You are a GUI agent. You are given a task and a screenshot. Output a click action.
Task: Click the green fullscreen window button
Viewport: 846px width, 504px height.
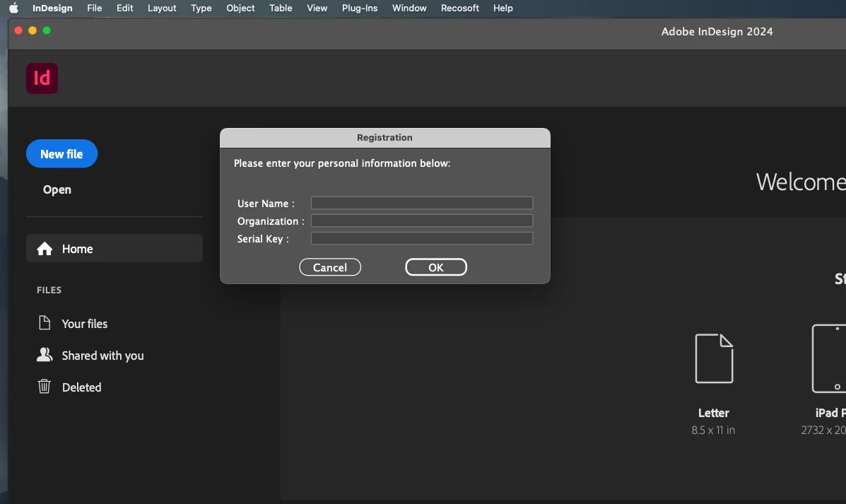pyautogui.click(x=47, y=30)
